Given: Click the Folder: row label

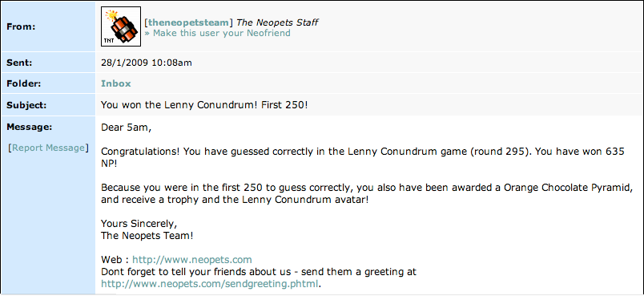Looking at the screenshot, I should click(22, 83).
